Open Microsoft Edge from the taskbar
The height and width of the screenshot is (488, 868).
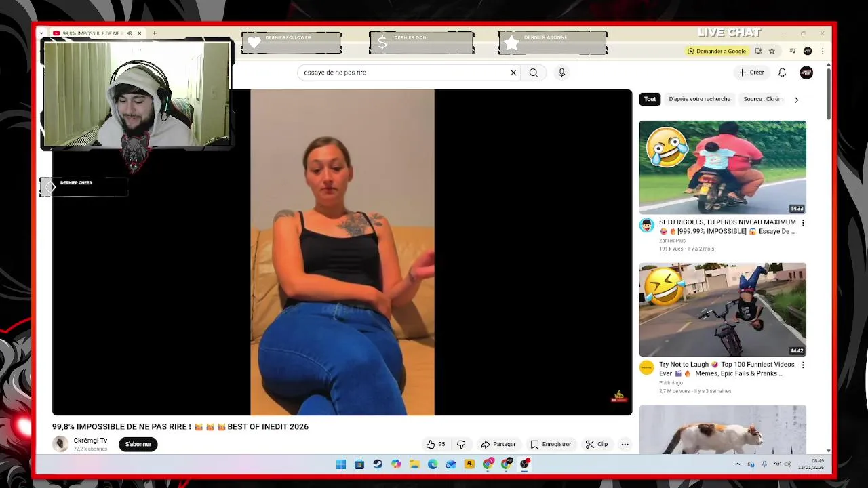[x=433, y=464]
